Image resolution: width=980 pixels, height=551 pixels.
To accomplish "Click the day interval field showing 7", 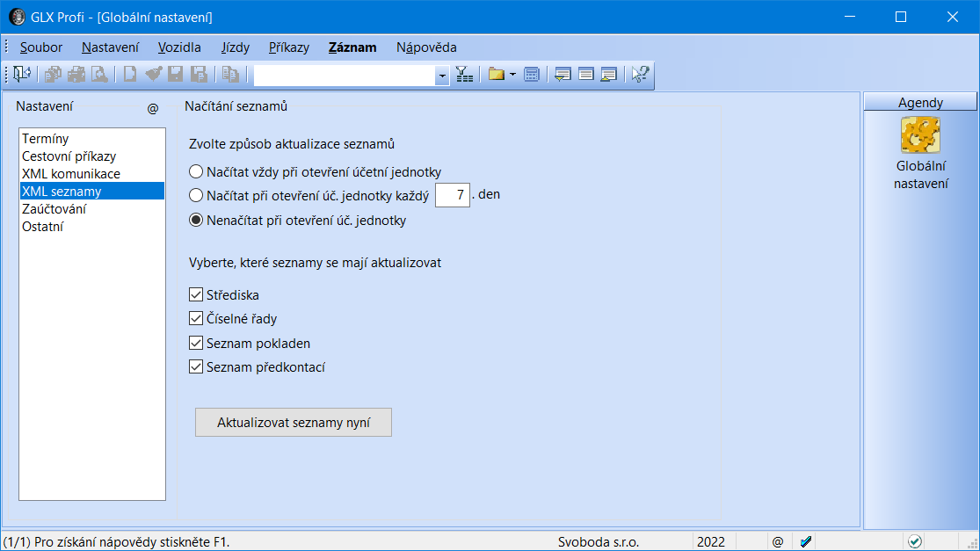I will 453,196.
